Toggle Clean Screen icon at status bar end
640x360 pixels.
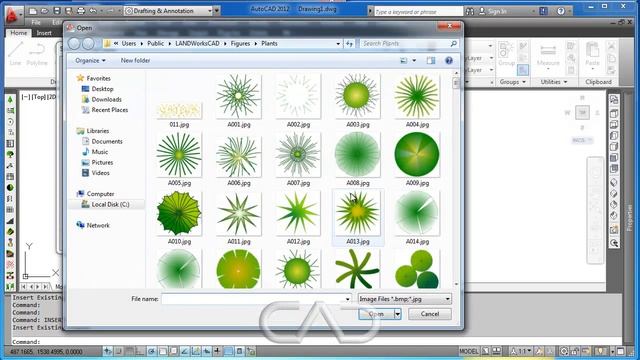pyautogui.click(x=621, y=351)
